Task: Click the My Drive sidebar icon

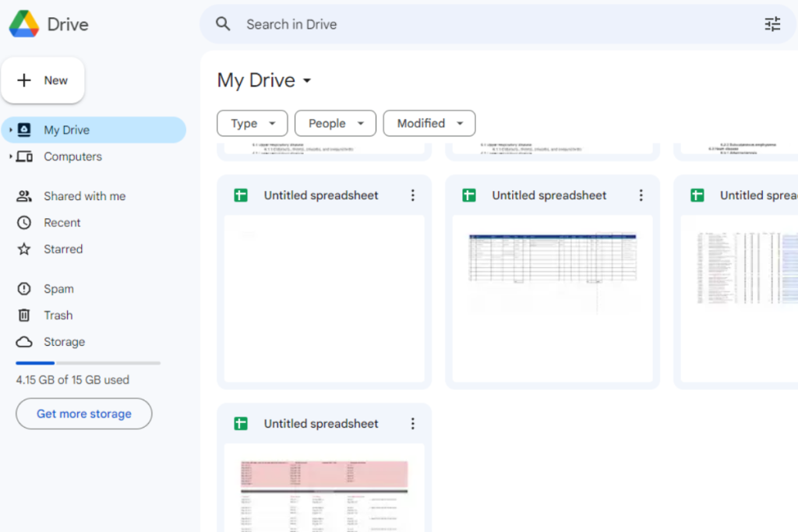Action: click(x=24, y=130)
